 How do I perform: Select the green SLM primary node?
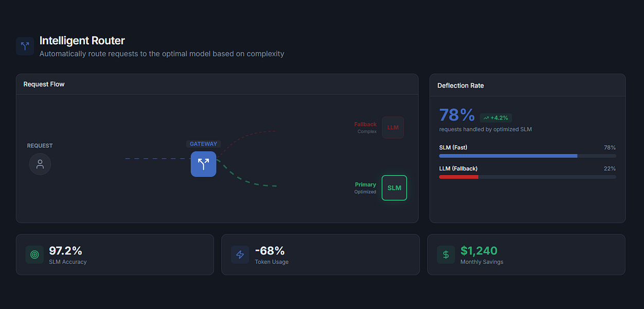[x=395, y=188]
